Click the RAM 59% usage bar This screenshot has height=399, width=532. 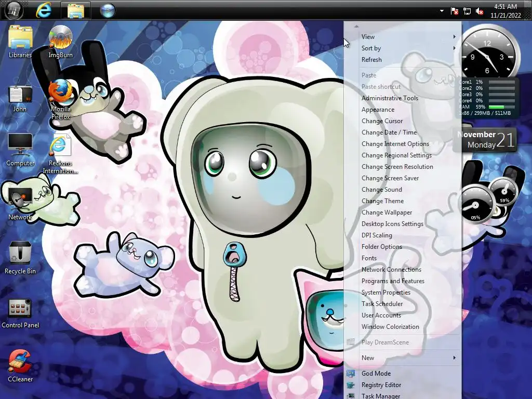501,107
